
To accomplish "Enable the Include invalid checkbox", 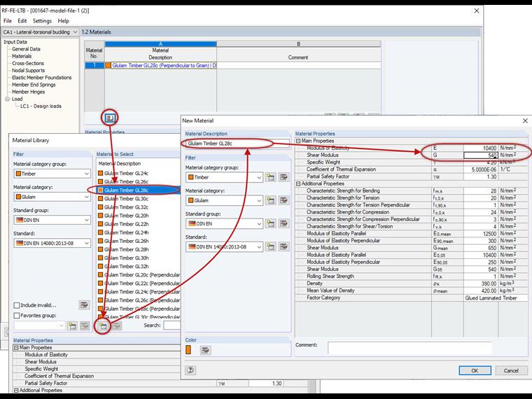I will tap(17, 305).
